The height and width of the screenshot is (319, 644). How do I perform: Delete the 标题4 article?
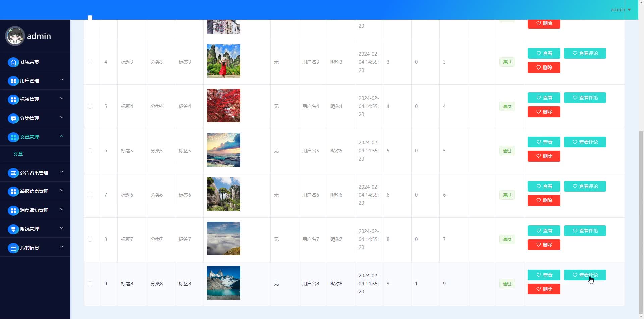544,112
